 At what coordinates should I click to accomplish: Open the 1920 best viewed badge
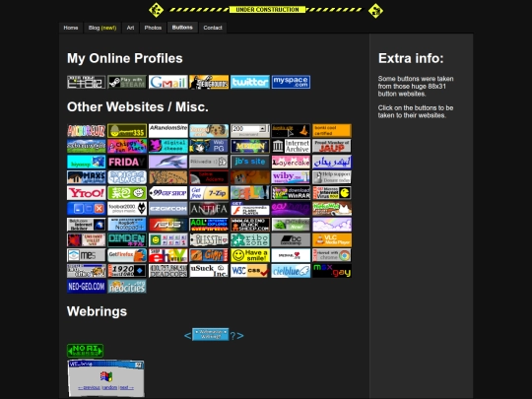coord(127,271)
